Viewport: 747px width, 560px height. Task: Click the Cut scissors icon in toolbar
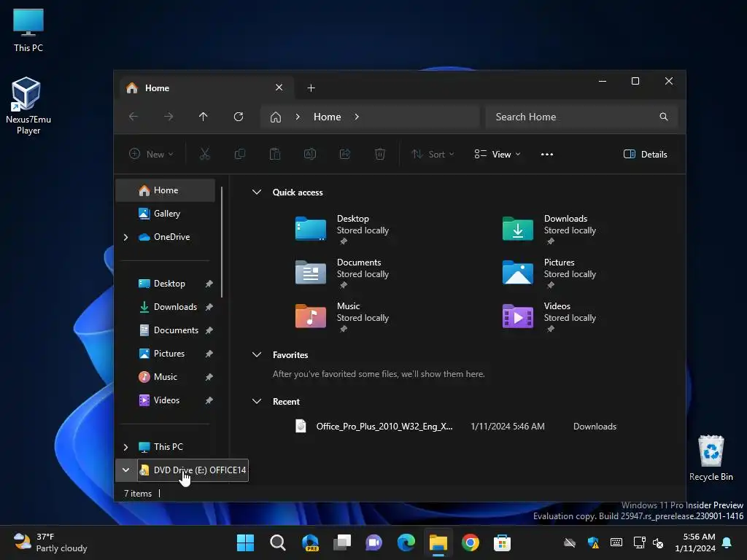[x=204, y=154]
